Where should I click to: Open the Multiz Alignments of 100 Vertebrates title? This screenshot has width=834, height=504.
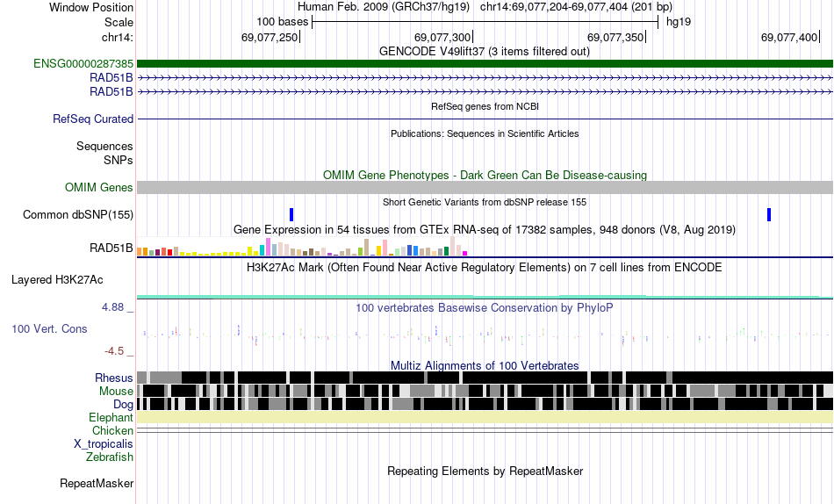coord(485,365)
